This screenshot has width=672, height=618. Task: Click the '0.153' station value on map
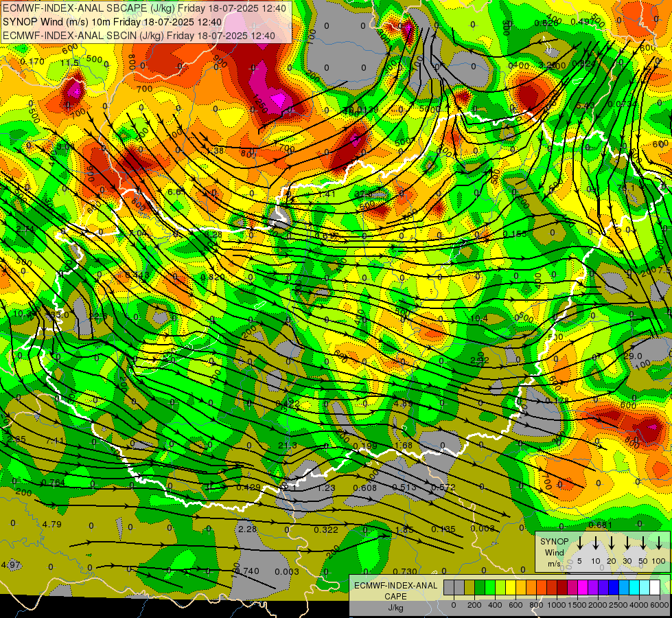coord(515,233)
